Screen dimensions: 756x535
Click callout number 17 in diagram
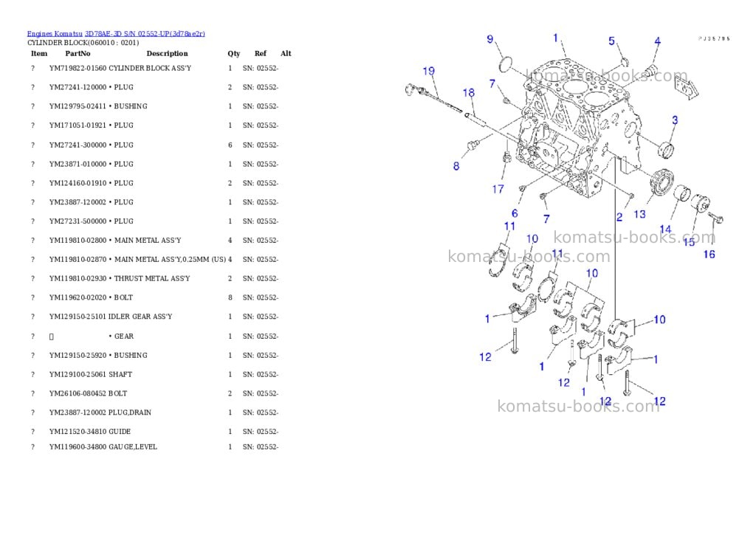[498, 190]
